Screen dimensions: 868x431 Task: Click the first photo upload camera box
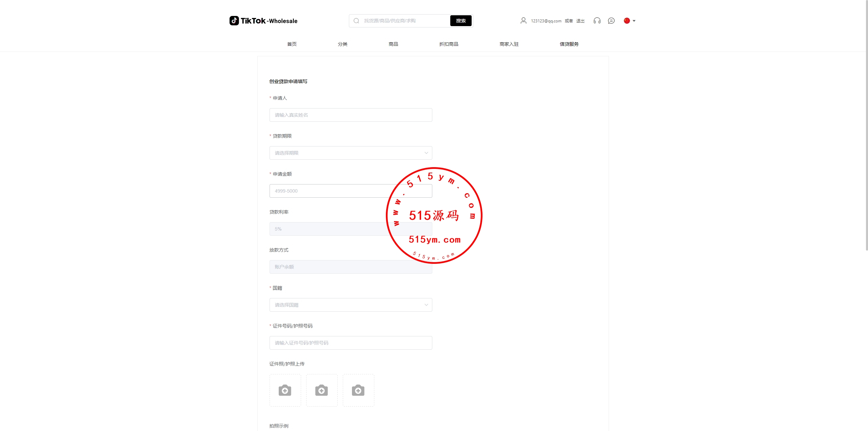tap(285, 390)
